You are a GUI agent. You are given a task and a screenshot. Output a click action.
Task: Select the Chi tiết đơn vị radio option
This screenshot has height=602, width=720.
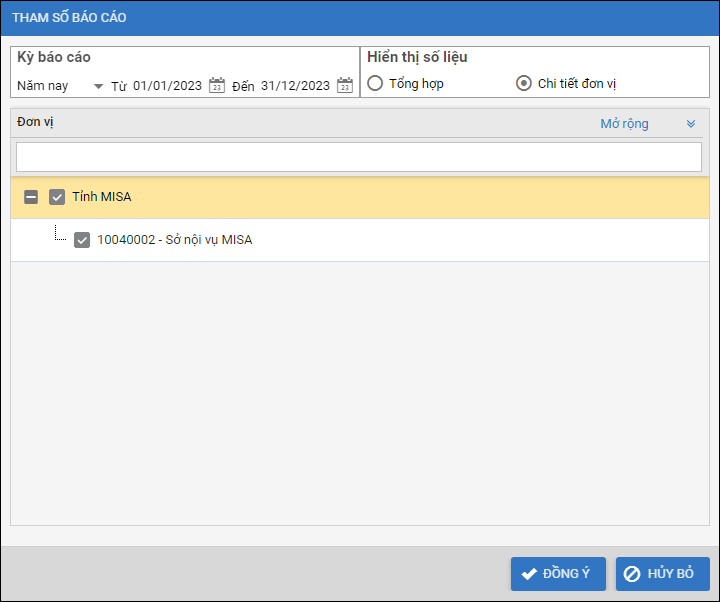(523, 84)
